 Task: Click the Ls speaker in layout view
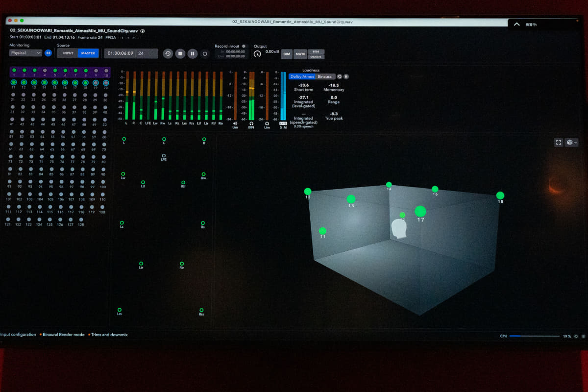tap(122, 223)
